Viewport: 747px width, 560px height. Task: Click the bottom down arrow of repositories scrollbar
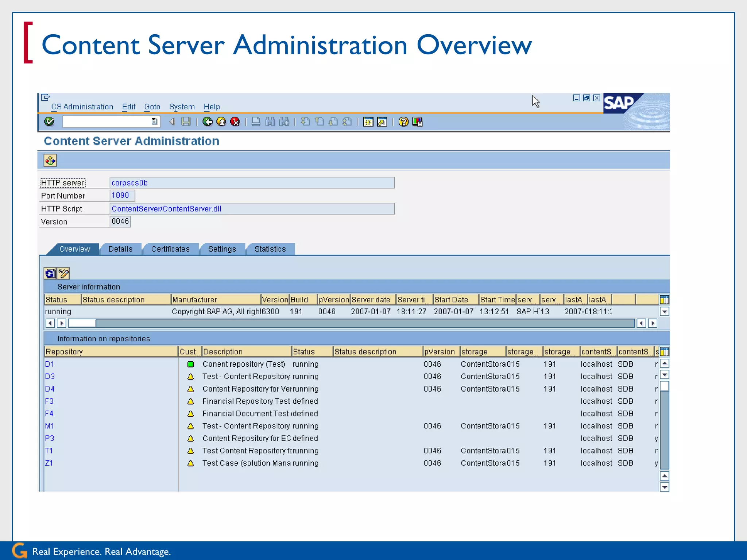(665, 487)
